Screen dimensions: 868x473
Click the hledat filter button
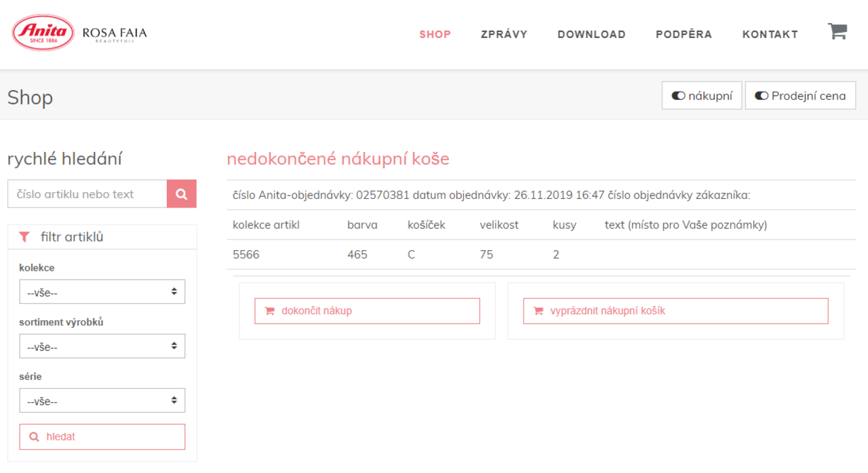tap(102, 437)
